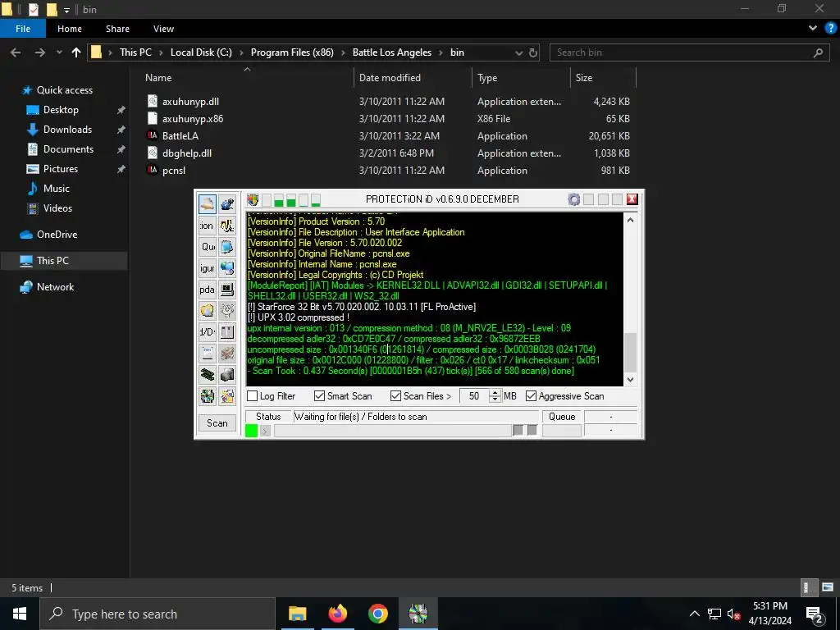Click the Search bin field
The image size is (840, 630).
tap(688, 52)
